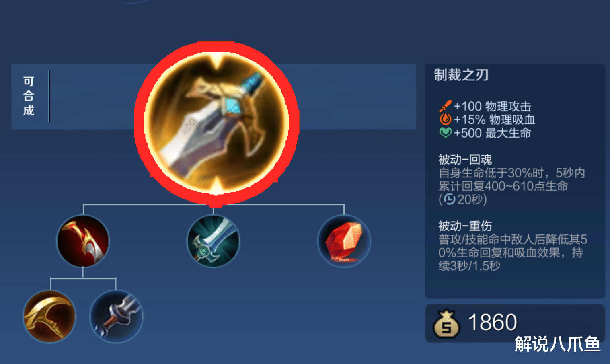The width and height of the screenshot is (610, 364).
Task: Click the +500 最大生命 stat line
Action: 485,133
